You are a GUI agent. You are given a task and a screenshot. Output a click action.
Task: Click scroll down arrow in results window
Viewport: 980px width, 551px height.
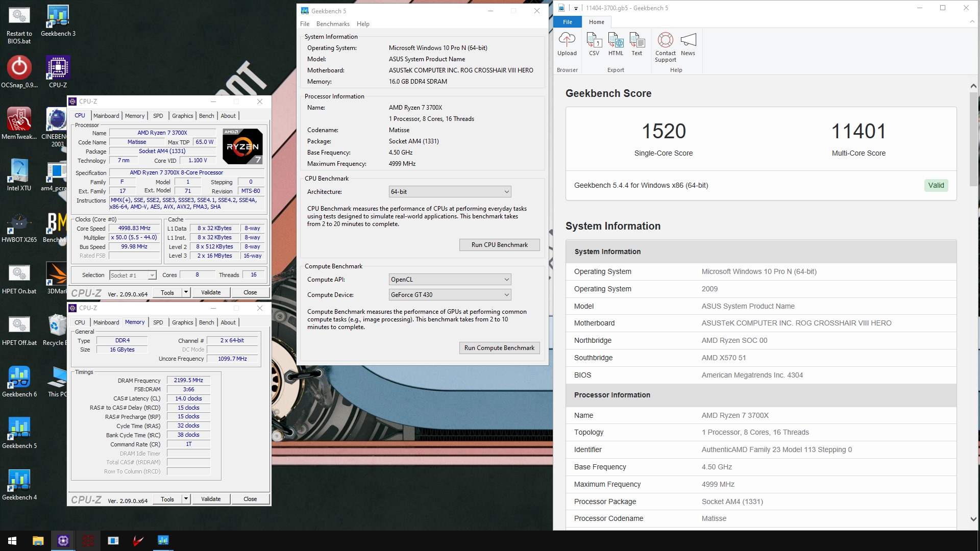973,519
